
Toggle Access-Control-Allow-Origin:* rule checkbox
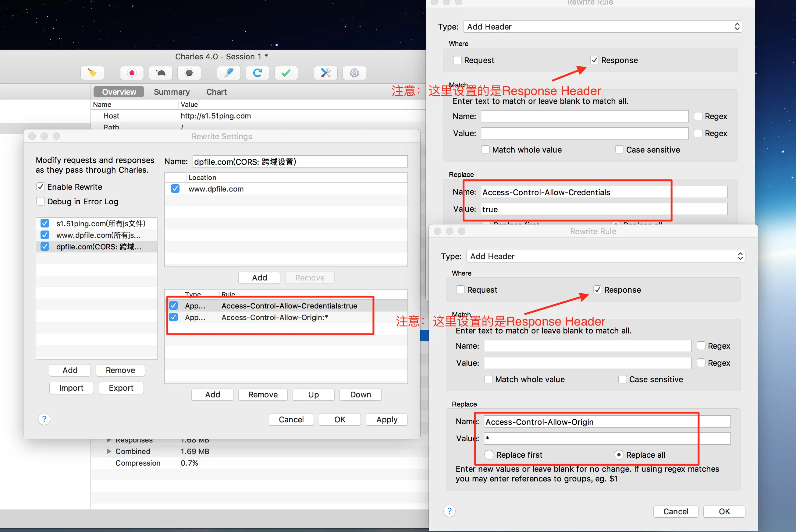click(173, 317)
